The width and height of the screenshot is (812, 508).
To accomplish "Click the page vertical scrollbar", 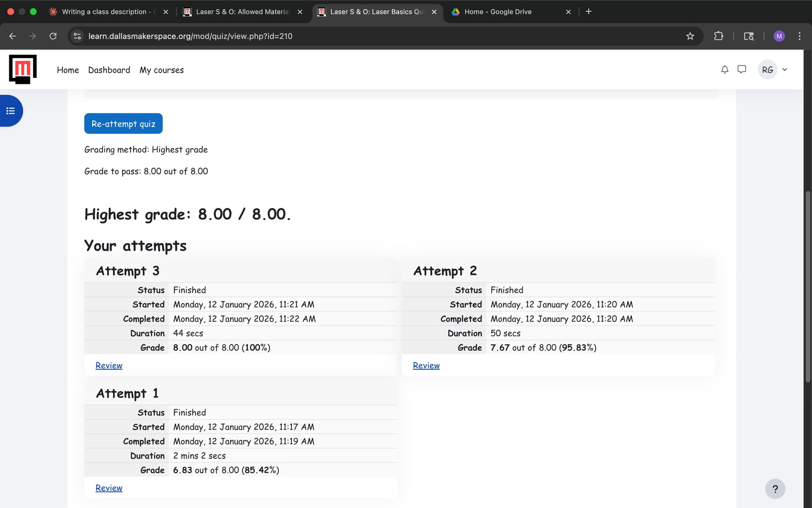I will pos(808,287).
